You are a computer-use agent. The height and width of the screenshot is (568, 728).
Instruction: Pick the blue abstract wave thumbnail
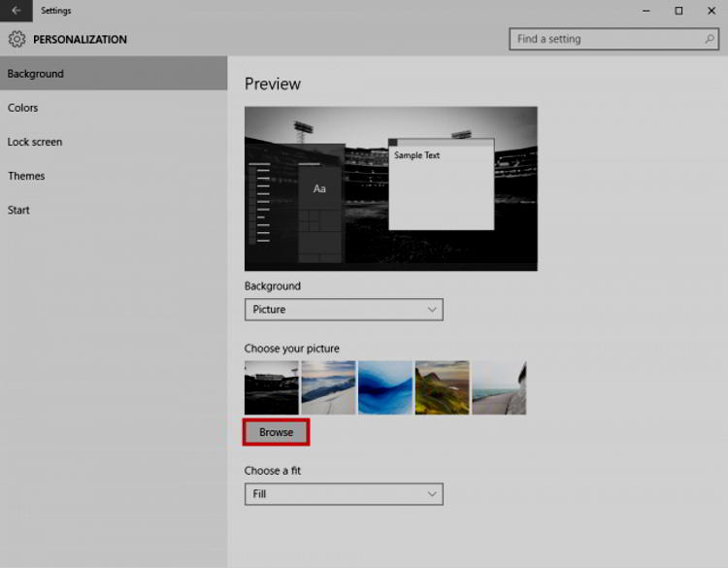coord(385,387)
